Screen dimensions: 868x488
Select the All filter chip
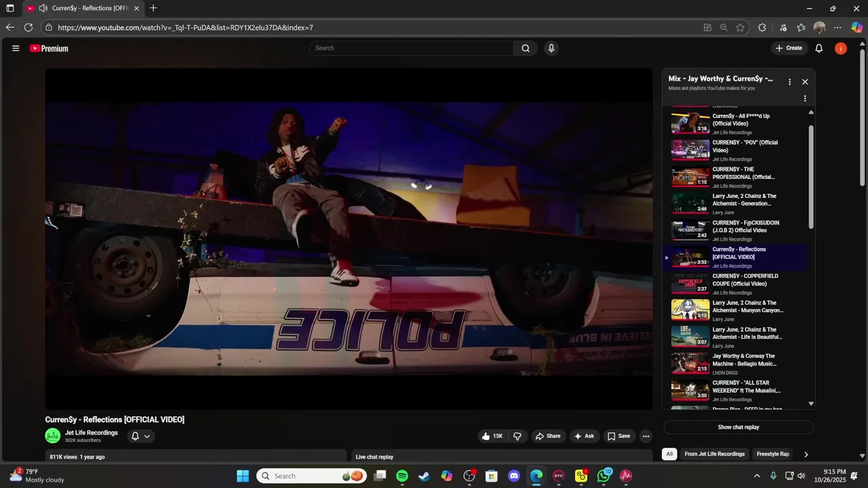[x=669, y=454]
